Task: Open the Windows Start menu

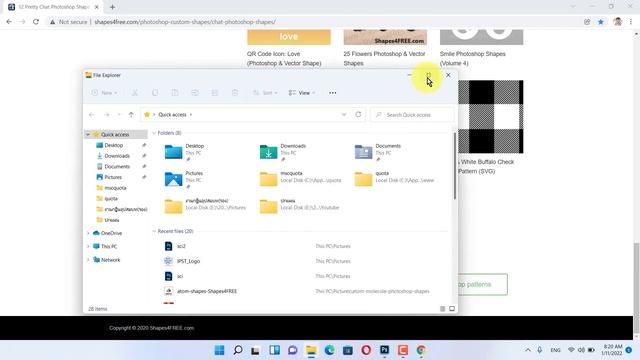Action: point(220,350)
